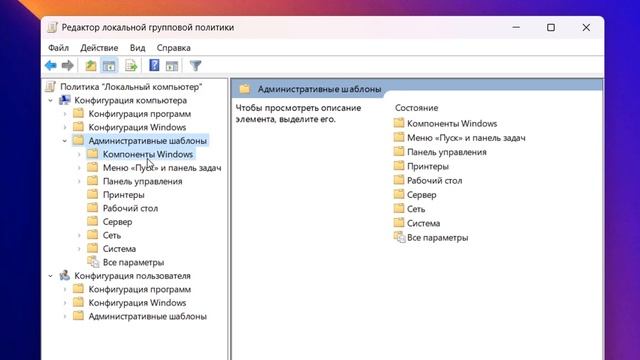The image size is (640, 360).
Task: Click the Система folder icon in right pane
Action: click(x=399, y=223)
